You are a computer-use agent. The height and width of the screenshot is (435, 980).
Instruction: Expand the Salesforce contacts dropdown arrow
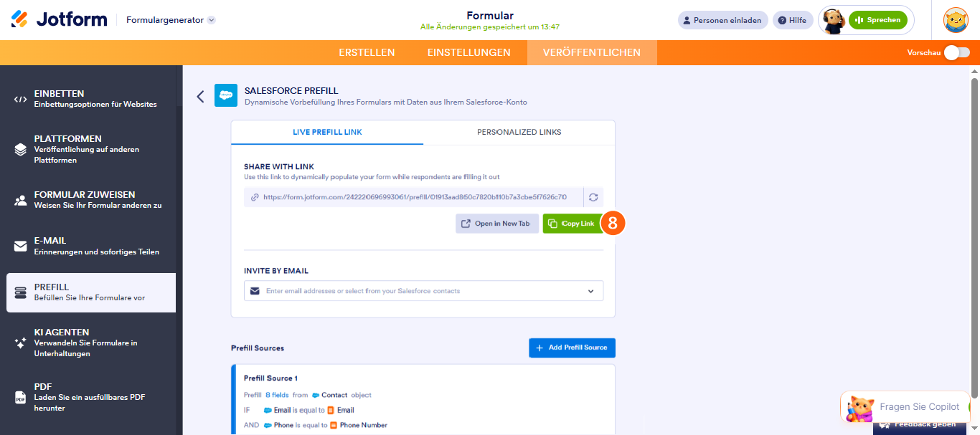pyautogui.click(x=591, y=291)
